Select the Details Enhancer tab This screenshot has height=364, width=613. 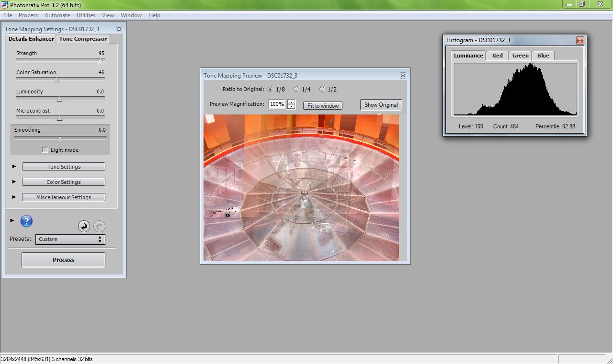coord(31,39)
